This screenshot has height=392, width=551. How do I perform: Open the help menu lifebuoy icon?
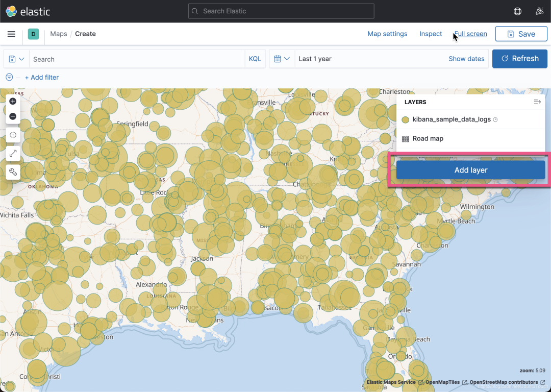point(517,11)
